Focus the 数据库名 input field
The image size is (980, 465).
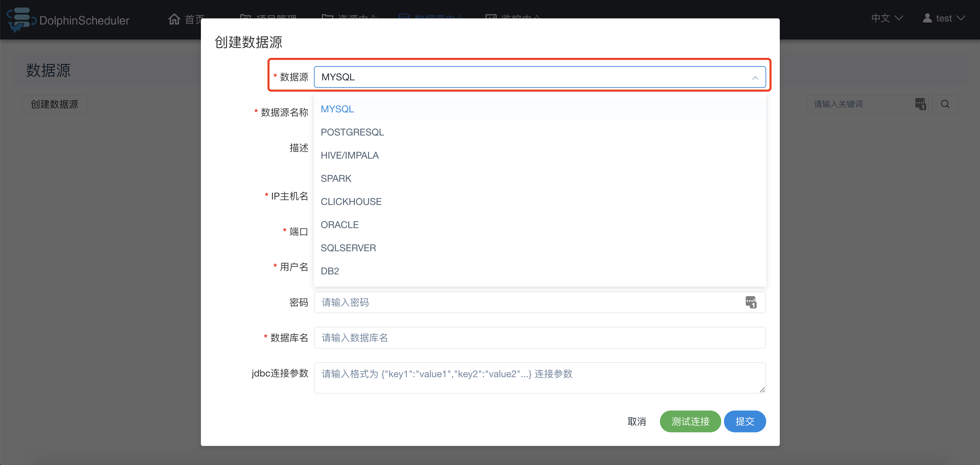(x=539, y=338)
